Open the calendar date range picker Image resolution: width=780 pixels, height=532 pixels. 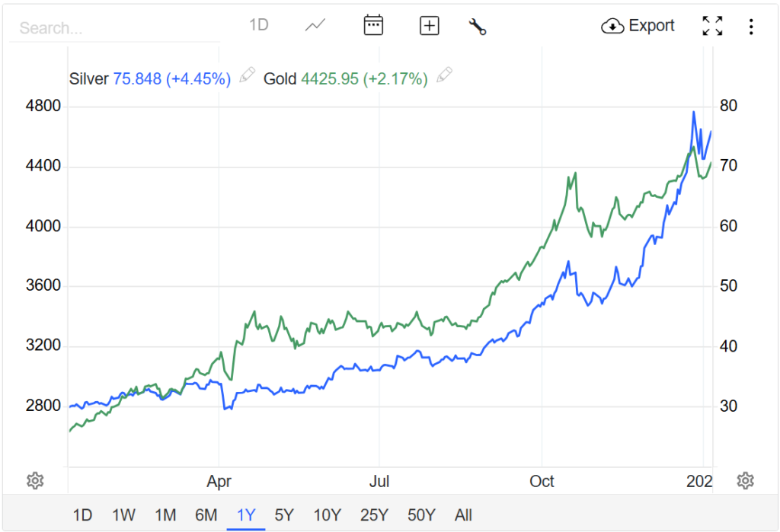pyautogui.click(x=373, y=25)
